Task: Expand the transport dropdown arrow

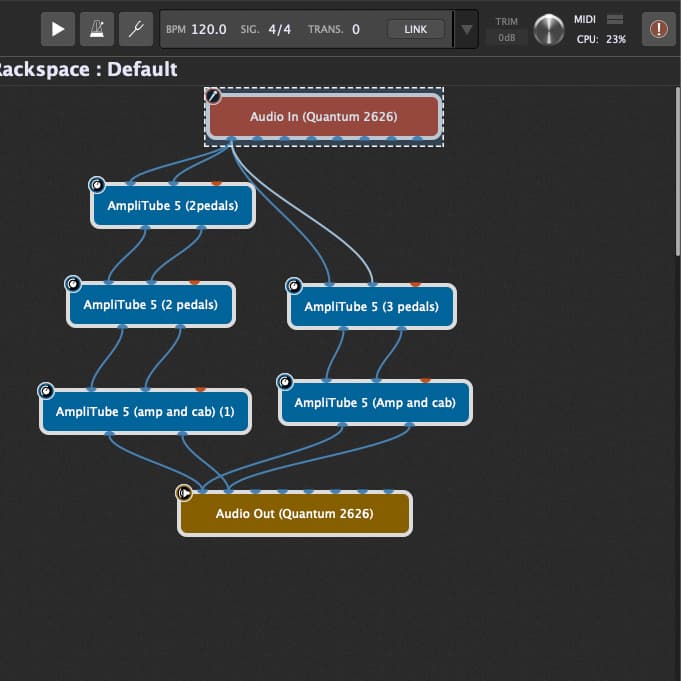Action: tap(466, 30)
